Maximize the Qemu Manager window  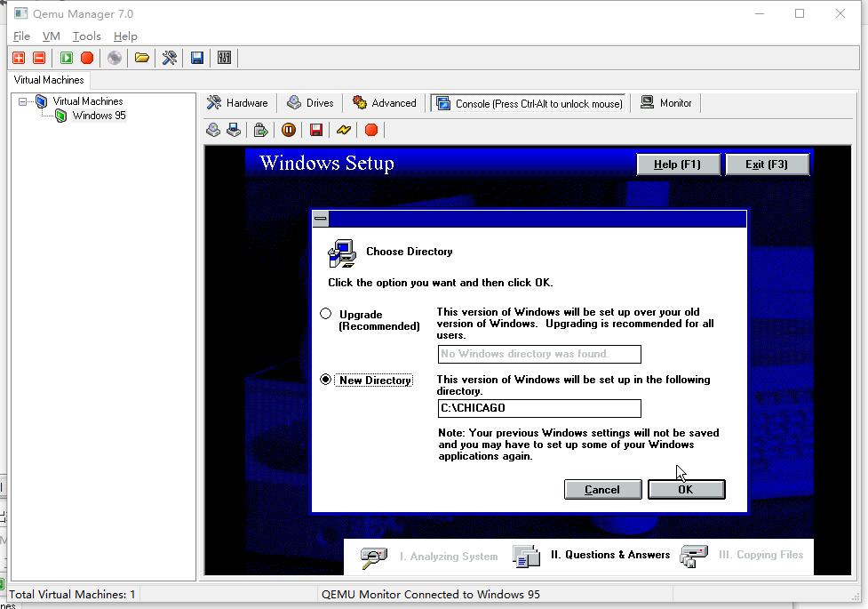[x=800, y=13]
